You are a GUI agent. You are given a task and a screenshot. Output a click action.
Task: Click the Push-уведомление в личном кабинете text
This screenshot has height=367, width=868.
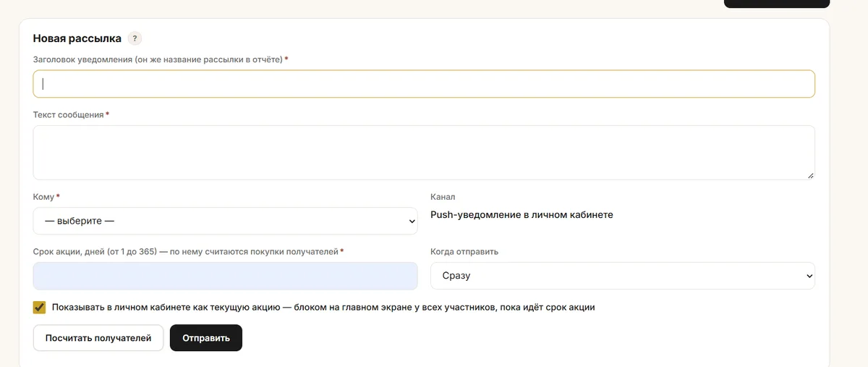[x=522, y=215]
